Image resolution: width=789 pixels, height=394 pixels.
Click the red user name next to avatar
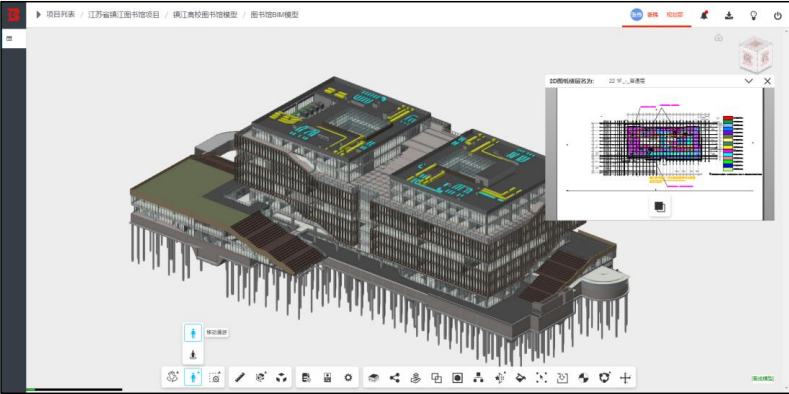click(x=652, y=15)
